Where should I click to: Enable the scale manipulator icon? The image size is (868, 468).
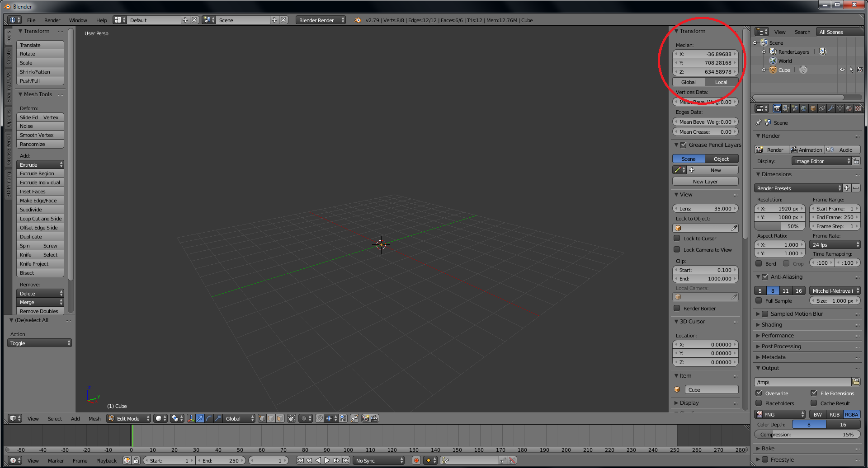(x=218, y=418)
